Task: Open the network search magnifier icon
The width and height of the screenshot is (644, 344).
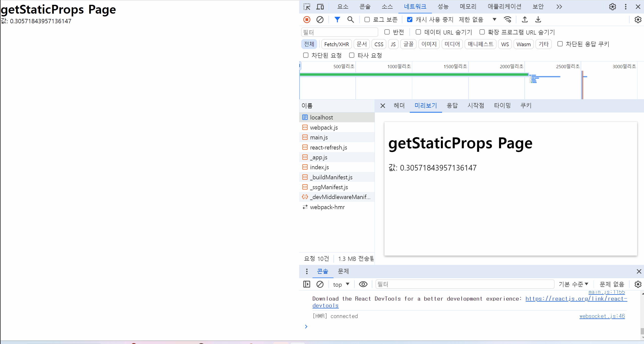Action: pyautogui.click(x=350, y=19)
